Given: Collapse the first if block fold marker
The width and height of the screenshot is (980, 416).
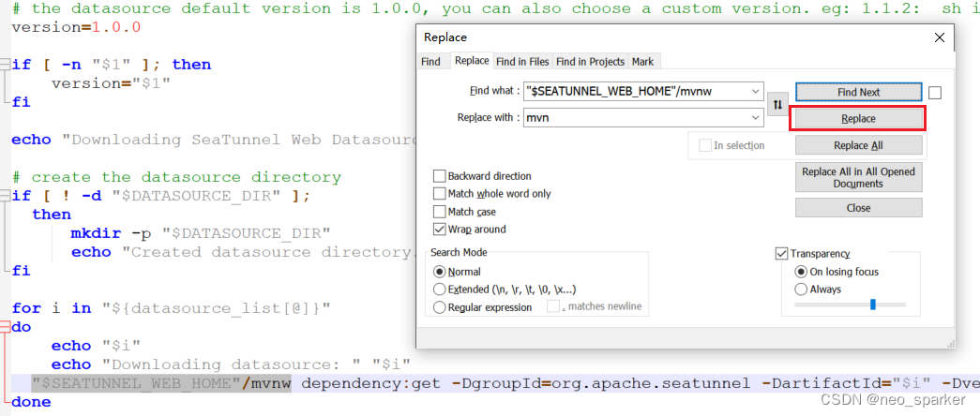Looking at the screenshot, I should click(5, 65).
